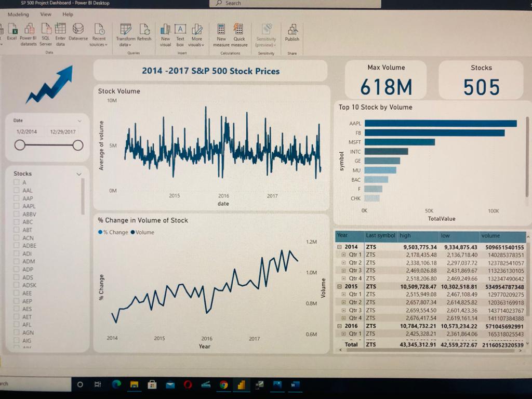The width and height of the screenshot is (532, 399).
Task: Click the New measure icon
Action: tap(221, 30)
